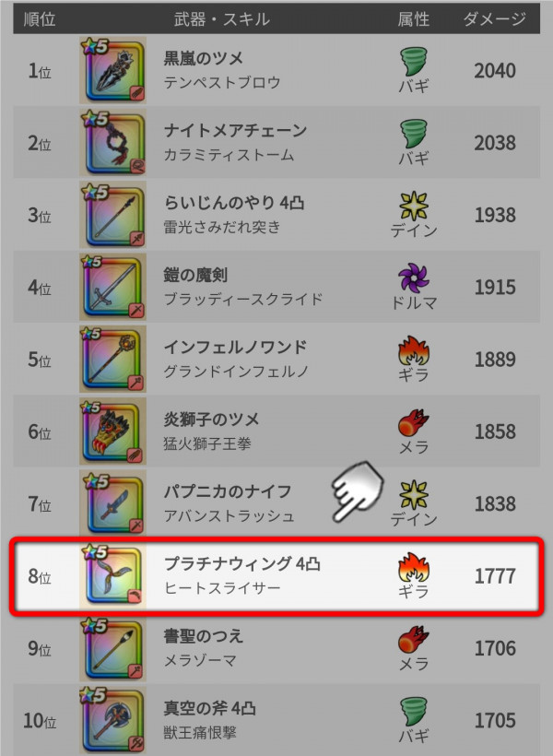Open the らいじんのやり spear icon
The image size is (553, 756).
112,215
